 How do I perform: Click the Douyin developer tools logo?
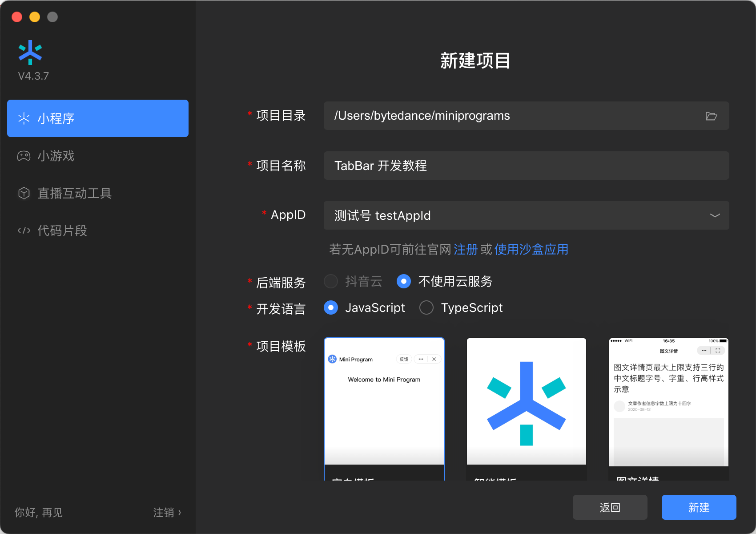(30, 53)
